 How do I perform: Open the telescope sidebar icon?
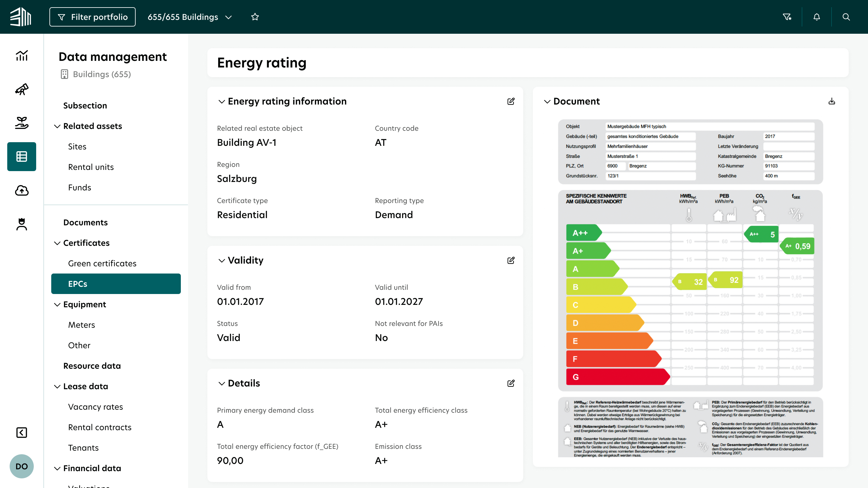[22, 89]
